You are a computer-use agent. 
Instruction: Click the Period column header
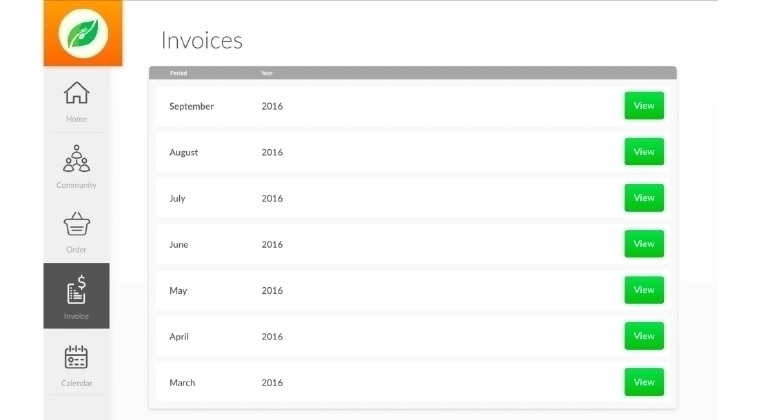[178, 73]
